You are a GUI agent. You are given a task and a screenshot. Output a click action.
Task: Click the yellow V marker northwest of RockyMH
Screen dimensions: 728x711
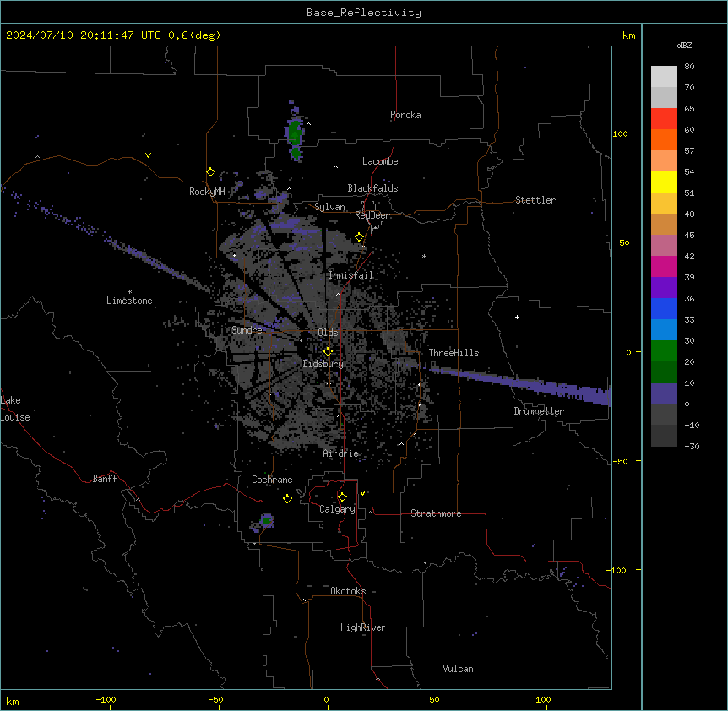[148, 155]
